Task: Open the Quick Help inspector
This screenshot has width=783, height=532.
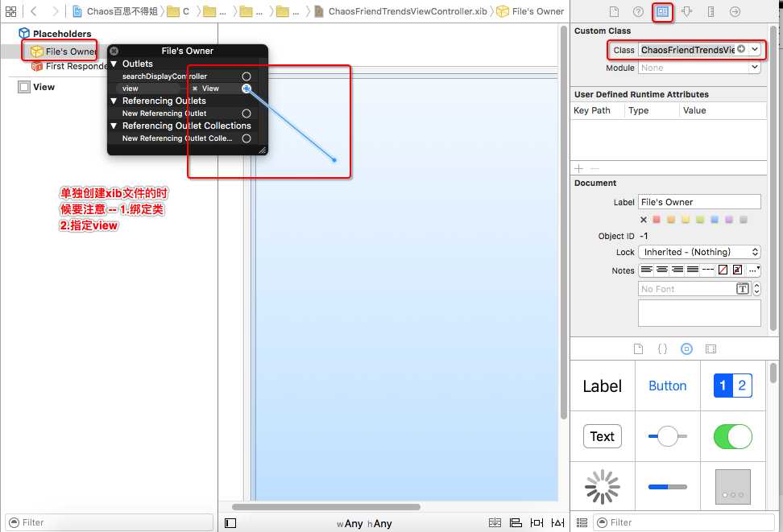Action: point(638,11)
